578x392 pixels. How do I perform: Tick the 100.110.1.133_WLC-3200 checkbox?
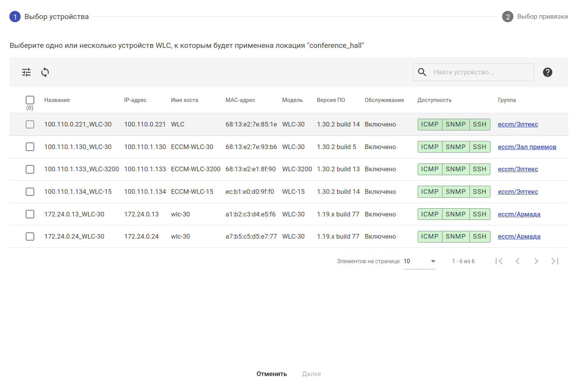click(30, 169)
